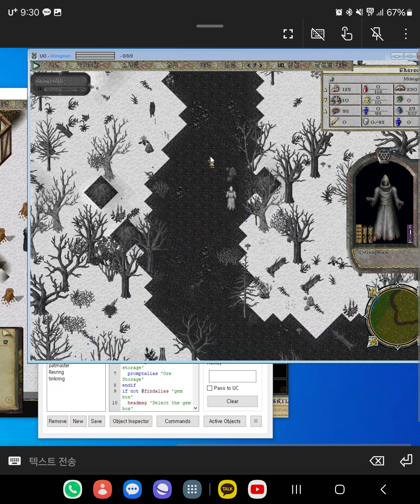Click the New macro button
Image resolution: width=420 pixels, height=504 pixels.
coord(78,421)
